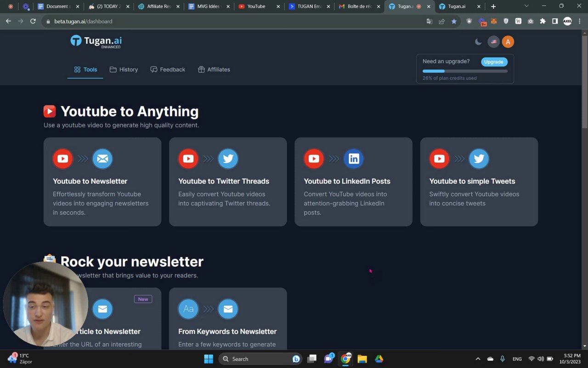Viewport: 588px width, 368px height.
Task: Open File Explorer from the taskbar
Action: (362, 359)
